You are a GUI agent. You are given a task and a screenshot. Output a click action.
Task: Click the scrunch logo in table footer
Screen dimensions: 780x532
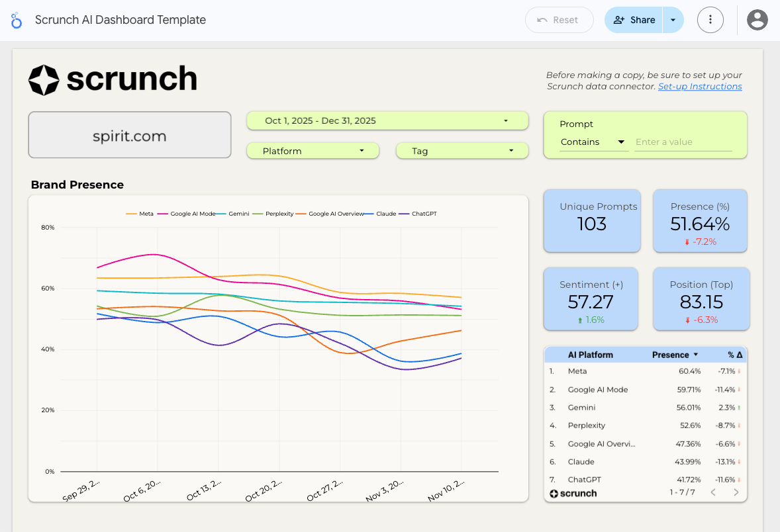point(573,493)
